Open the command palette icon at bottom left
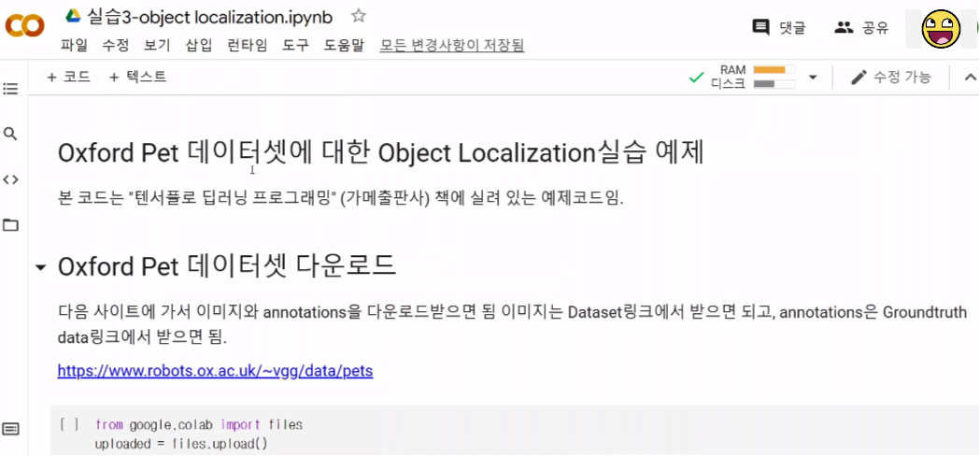Screen dimensions: 980x456 10,429
